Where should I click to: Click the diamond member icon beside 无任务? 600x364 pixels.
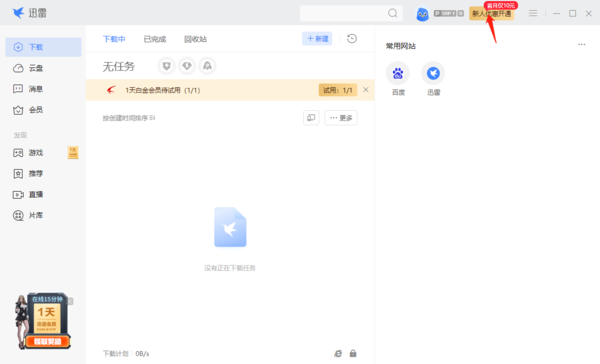tap(187, 66)
